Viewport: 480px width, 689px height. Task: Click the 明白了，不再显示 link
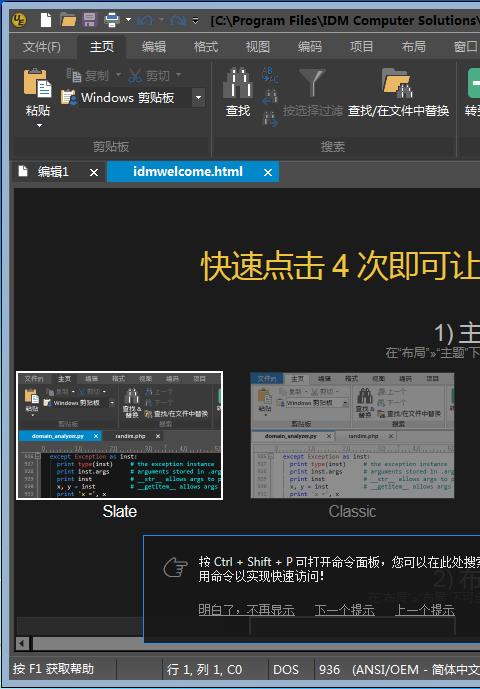246,610
